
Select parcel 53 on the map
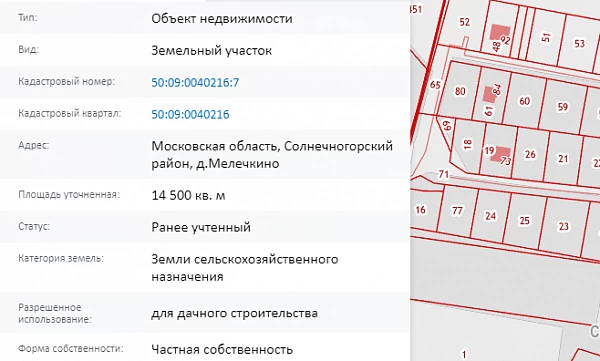click(x=579, y=43)
